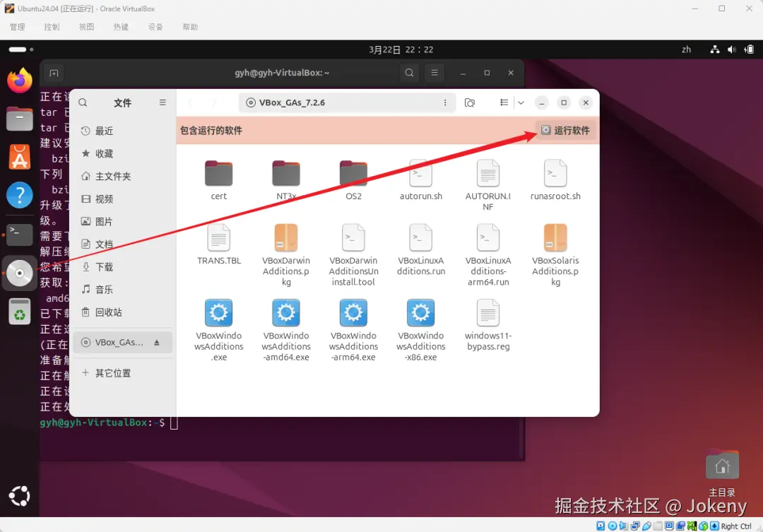Viewport: 763px width, 532px height.
Task: Open VirtualBox 视图 menu
Action: (x=87, y=27)
